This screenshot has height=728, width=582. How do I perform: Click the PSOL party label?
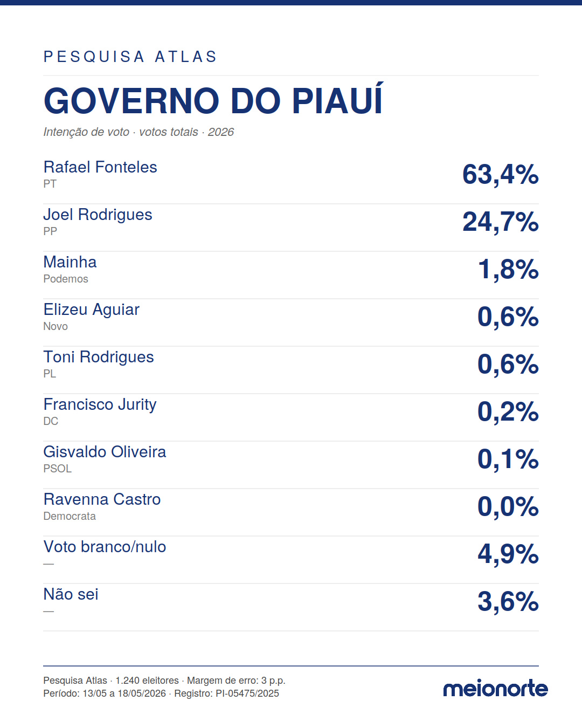coord(58,469)
